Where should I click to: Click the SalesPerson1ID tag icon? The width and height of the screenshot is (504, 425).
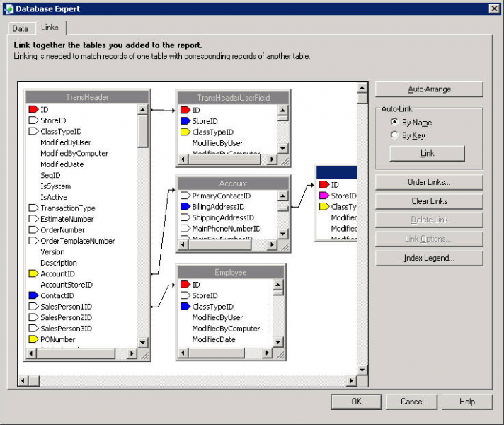(x=33, y=306)
